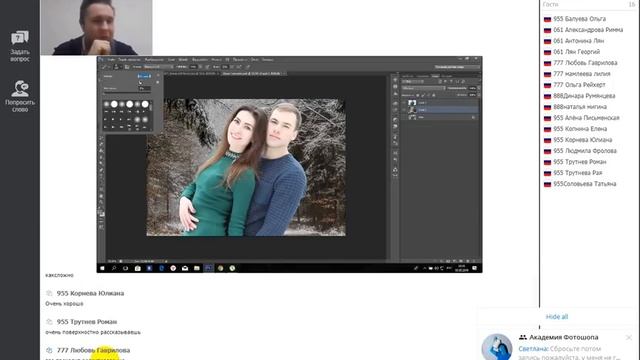
Task: Click the layer Fill field in Layers panel
Action: coord(472,95)
